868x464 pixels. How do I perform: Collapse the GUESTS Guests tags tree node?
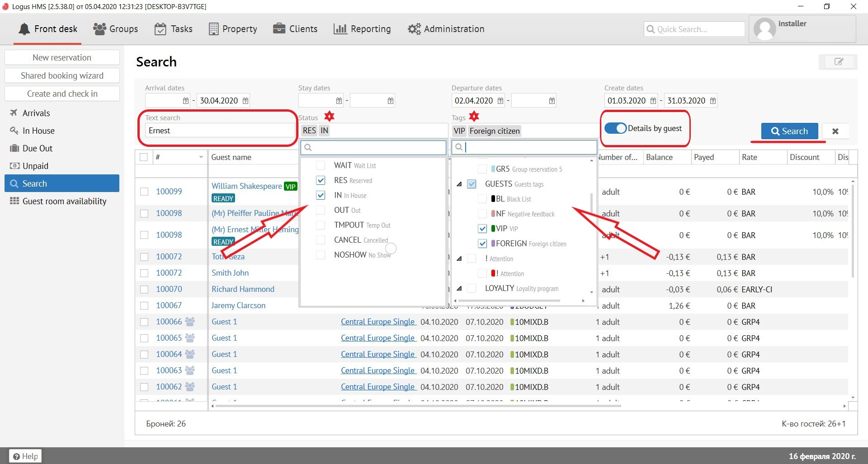(459, 184)
